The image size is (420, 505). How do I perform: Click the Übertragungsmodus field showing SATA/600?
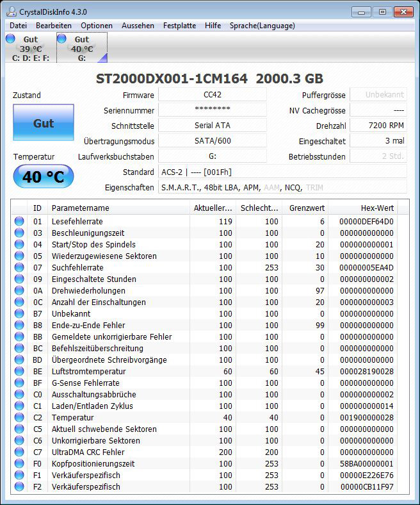(x=213, y=141)
